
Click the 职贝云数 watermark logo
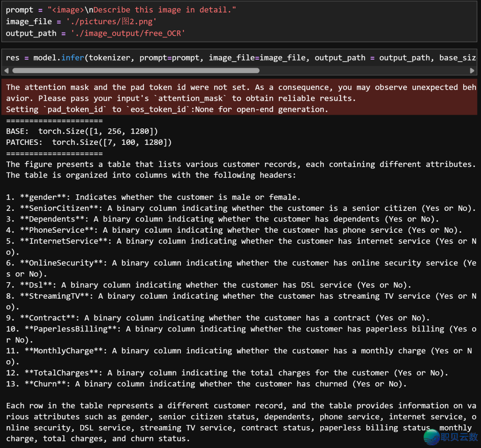coord(451,436)
